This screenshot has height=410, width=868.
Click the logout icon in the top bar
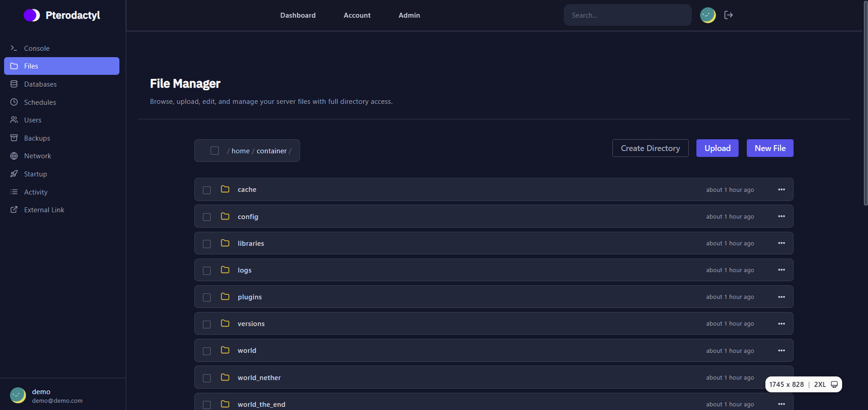pos(729,15)
